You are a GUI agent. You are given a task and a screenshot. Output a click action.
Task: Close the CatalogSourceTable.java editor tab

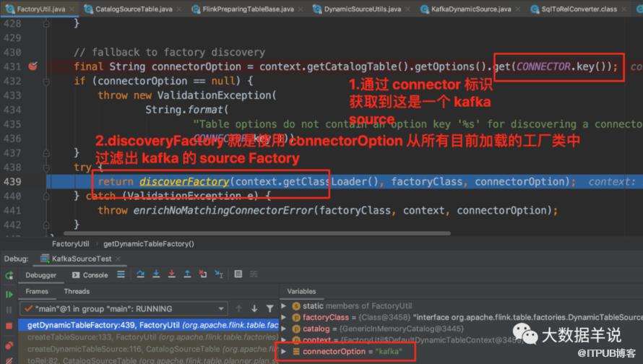(180, 9)
